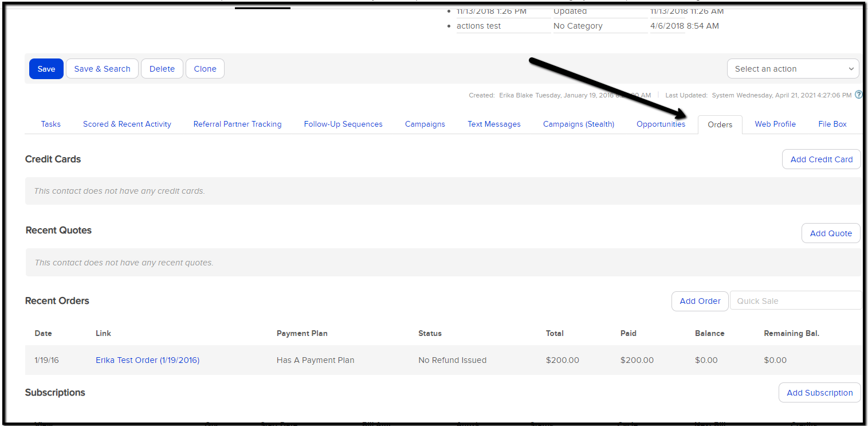
Task: Click the blue Save button
Action: pyautogui.click(x=46, y=69)
